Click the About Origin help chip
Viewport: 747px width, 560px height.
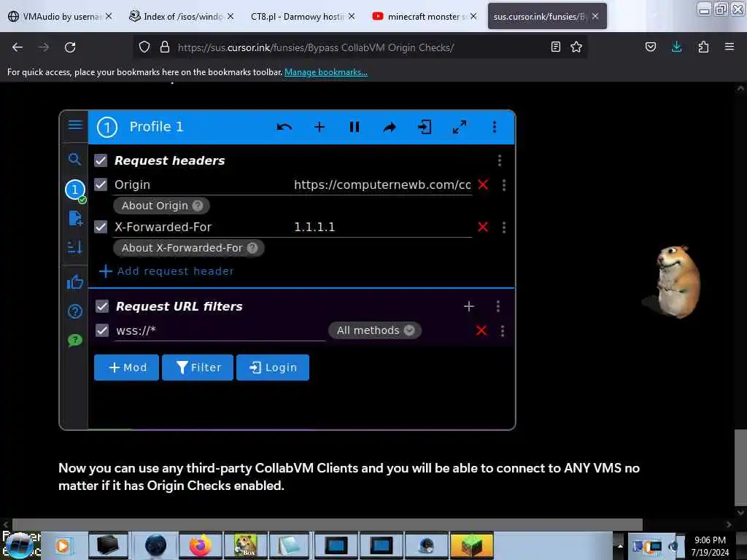click(x=161, y=206)
